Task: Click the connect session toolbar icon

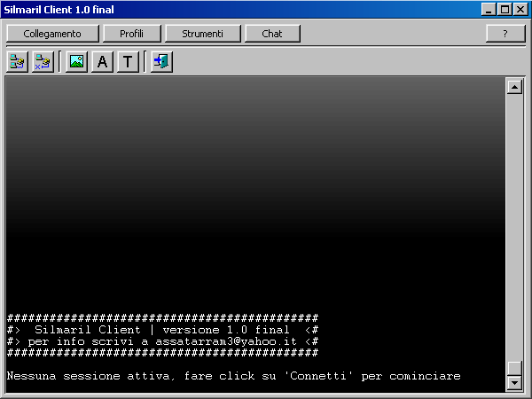Action: (17, 61)
